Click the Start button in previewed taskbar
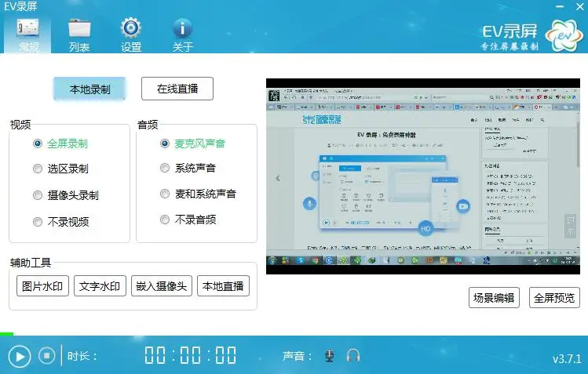 pos(272,260)
